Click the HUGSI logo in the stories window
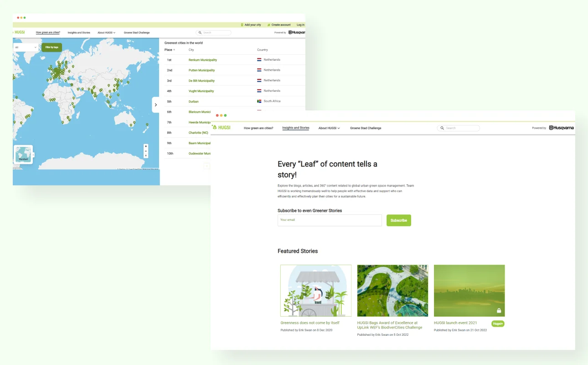This screenshot has width=588, height=365. tap(222, 128)
